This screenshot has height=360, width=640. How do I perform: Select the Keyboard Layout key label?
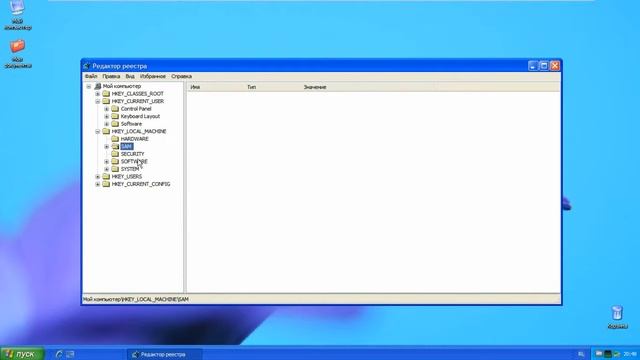140,116
